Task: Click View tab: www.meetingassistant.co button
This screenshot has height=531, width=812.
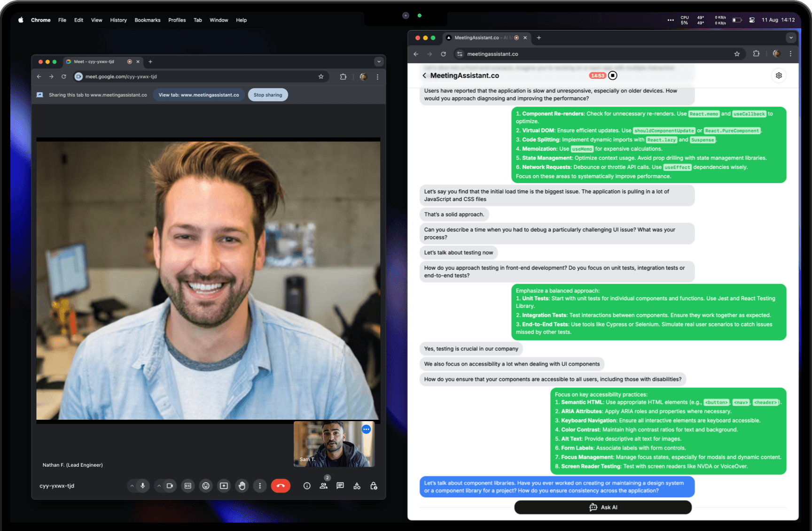Action: (x=199, y=95)
